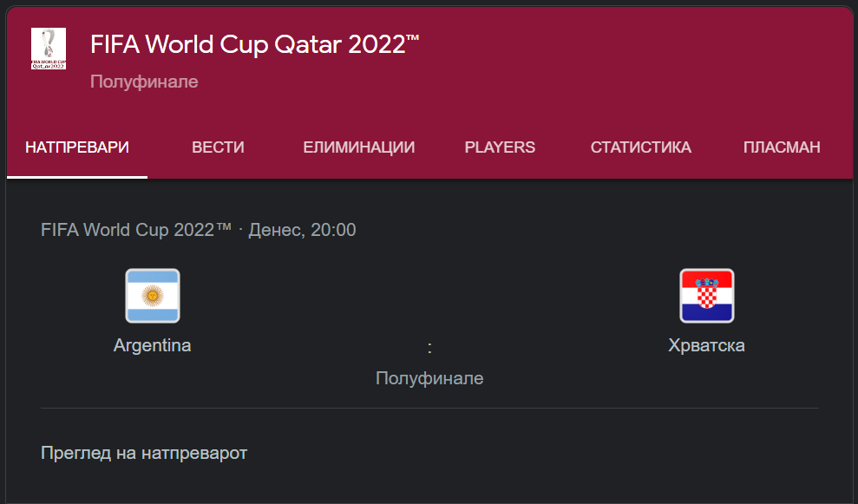Image resolution: width=858 pixels, height=504 pixels.
Task: Click the white underline beneath НАТПРЕВАРИ
Action: [x=77, y=177]
